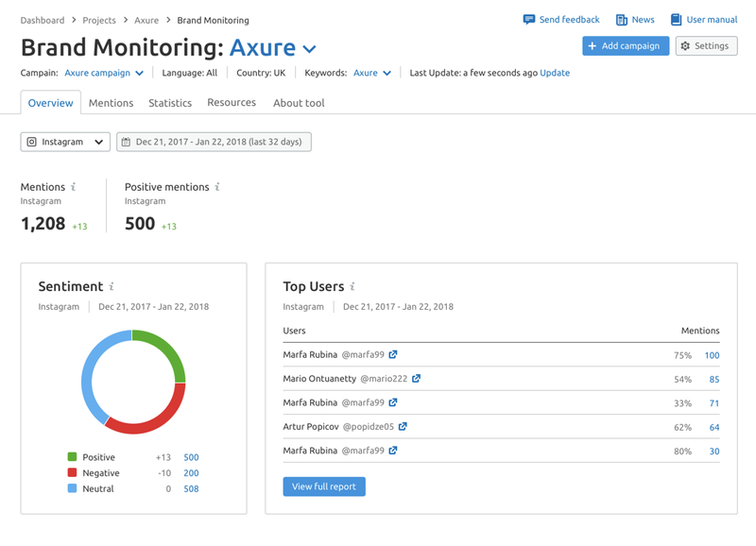Open the Instagram source dropdown

pyautogui.click(x=65, y=142)
